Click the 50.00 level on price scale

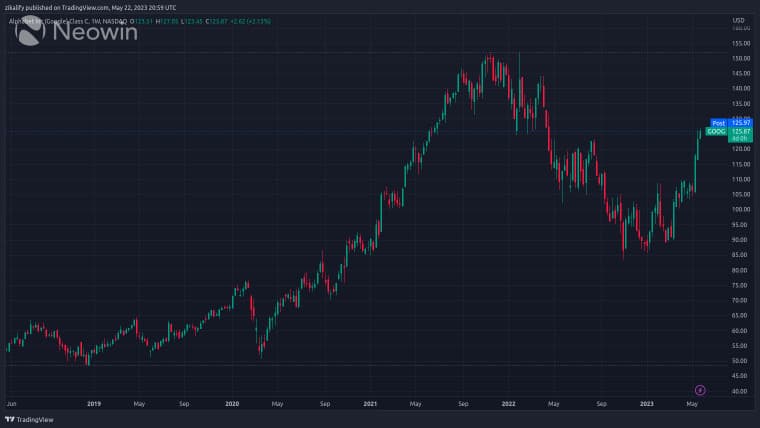(x=740, y=360)
